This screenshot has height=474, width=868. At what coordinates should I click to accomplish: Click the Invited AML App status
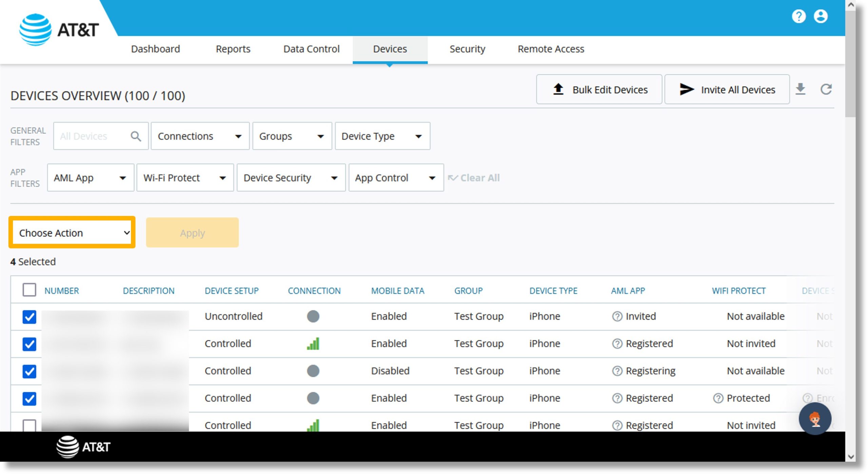pyautogui.click(x=640, y=316)
